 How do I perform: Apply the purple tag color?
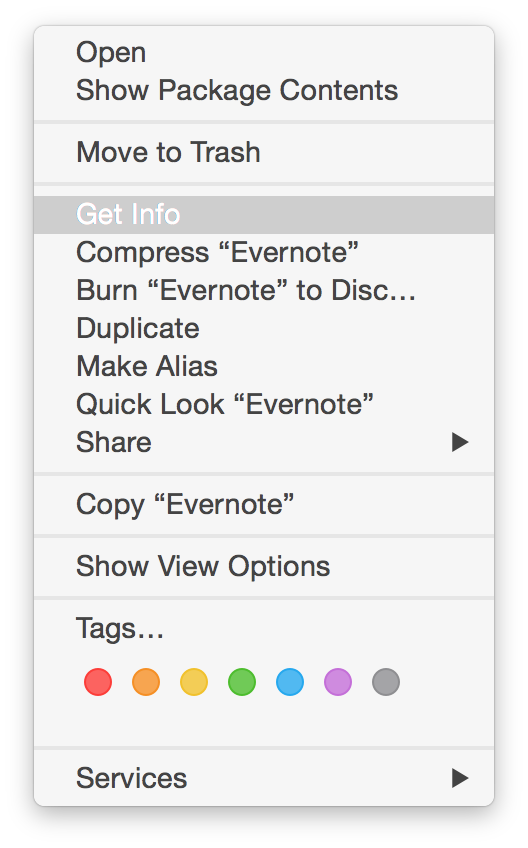tap(338, 681)
